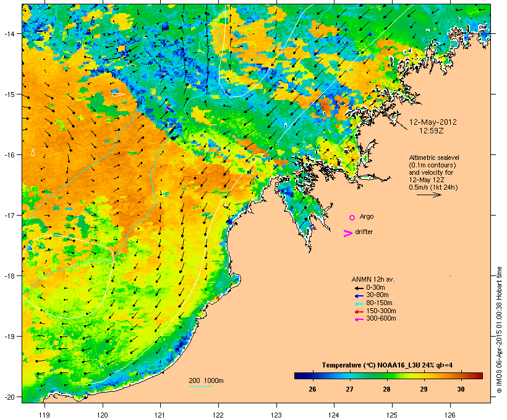
Task: Click the 'Argo' legend label
Action: point(367,216)
